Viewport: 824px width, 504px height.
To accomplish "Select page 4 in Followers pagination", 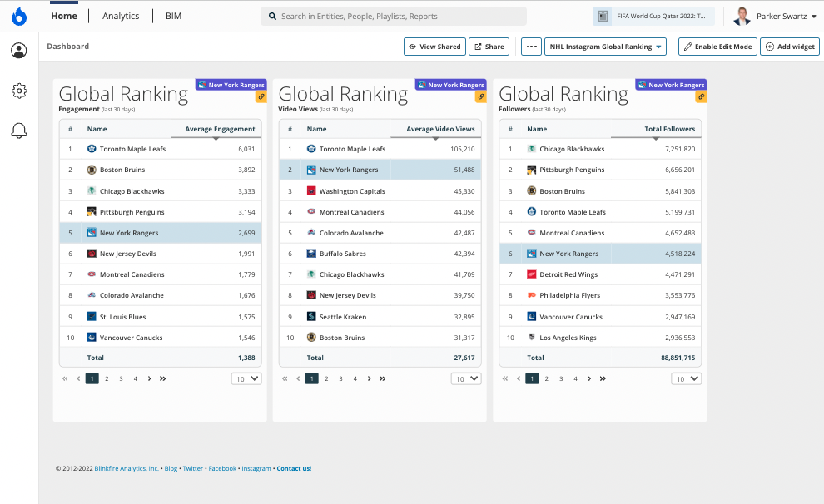I will 575,378.
